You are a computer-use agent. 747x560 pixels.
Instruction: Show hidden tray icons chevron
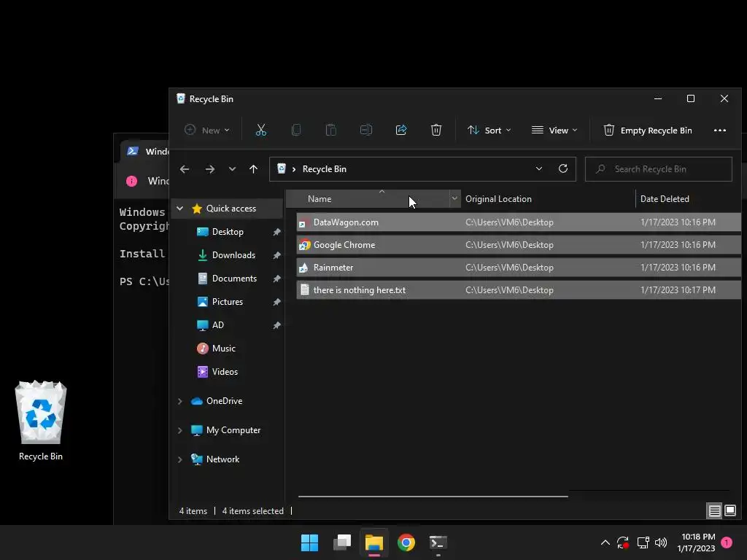coord(605,542)
